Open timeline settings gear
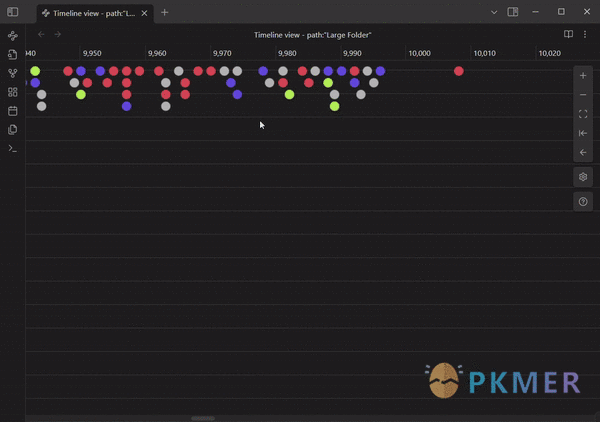The height and width of the screenshot is (422, 600). click(x=583, y=177)
